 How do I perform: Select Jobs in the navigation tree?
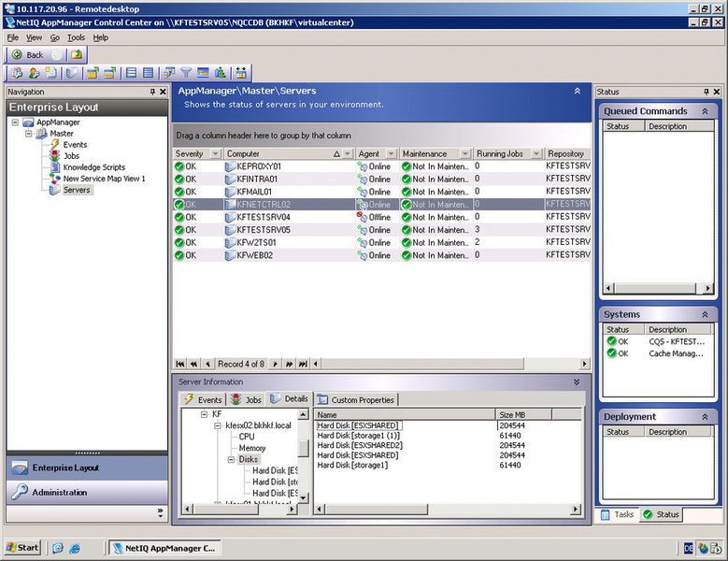(x=71, y=156)
